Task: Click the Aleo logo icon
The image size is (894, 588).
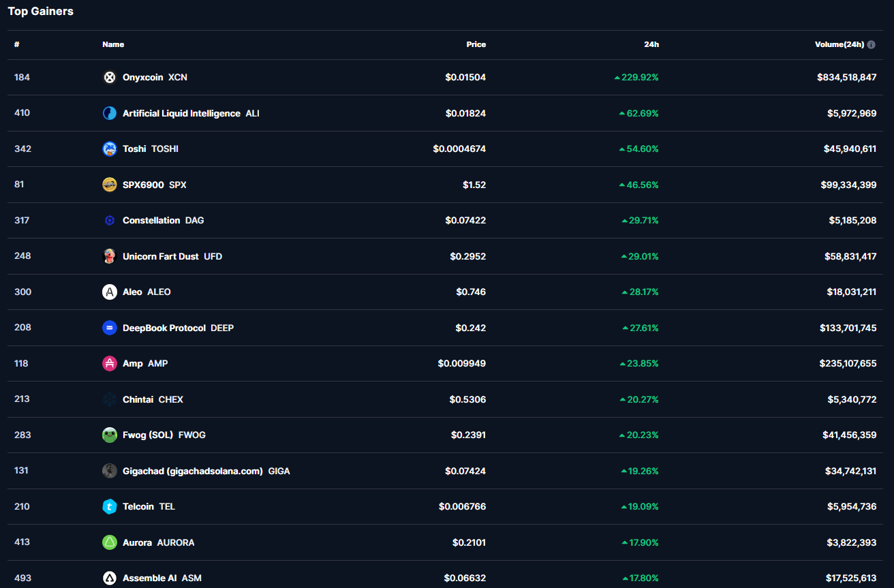Action: [x=109, y=292]
